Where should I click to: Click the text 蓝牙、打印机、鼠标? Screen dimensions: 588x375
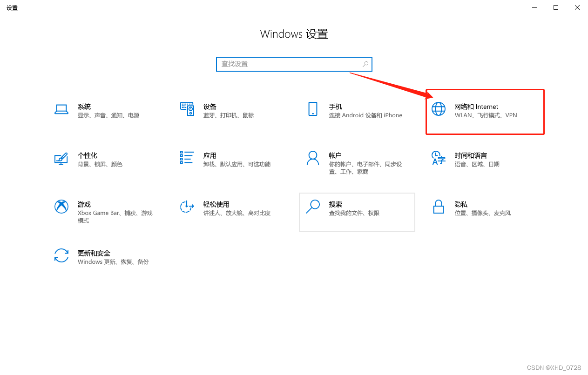tap(229, 115)
